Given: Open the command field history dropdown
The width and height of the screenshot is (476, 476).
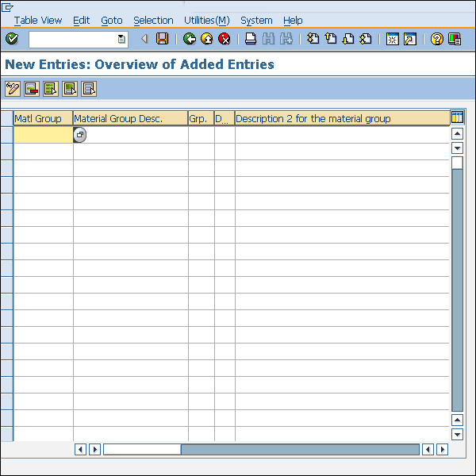Looking at the screenshot, I should tap(121, 39).
